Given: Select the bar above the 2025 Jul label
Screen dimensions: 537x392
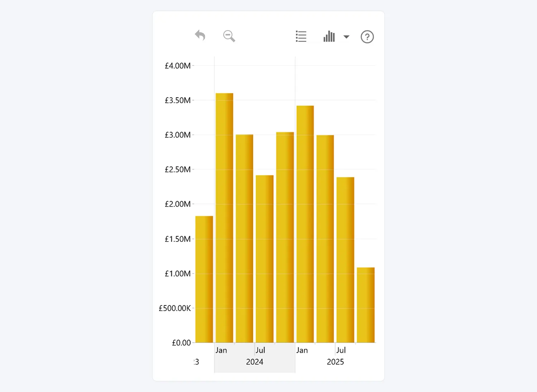Looking at the screenshot, I should [x=345, y=260].
